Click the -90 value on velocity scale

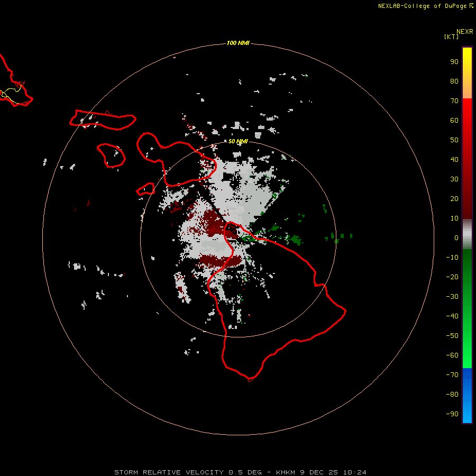tap(452, 414)
